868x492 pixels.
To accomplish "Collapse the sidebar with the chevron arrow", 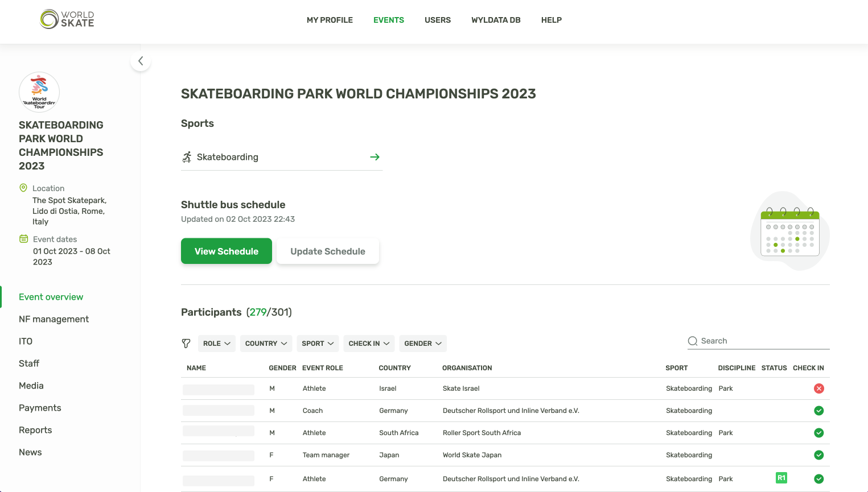I will point(141,61).
